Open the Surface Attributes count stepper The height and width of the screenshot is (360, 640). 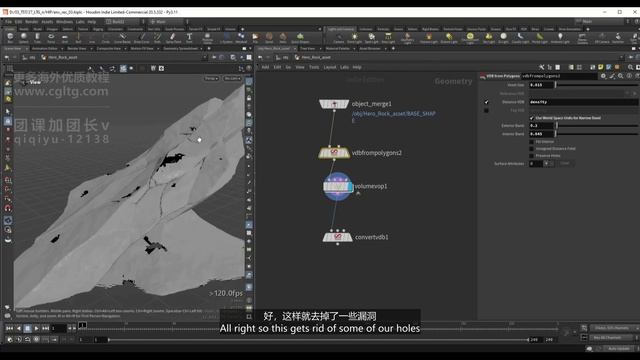coord(547,164)
